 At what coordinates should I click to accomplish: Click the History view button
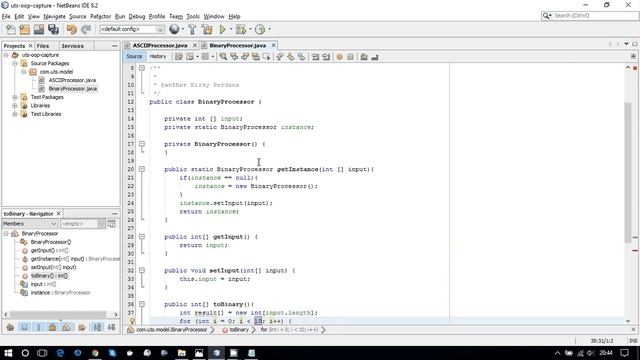[158, 57]
